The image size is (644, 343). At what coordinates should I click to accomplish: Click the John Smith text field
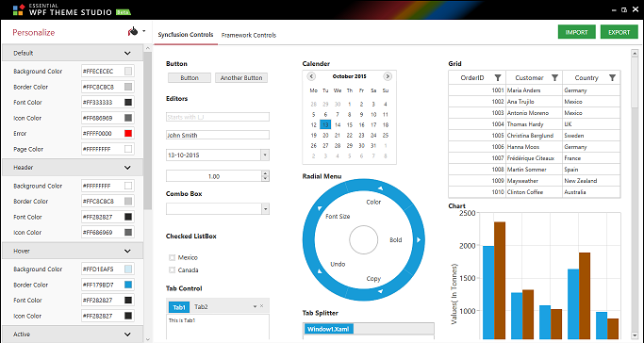click(218, 135)
